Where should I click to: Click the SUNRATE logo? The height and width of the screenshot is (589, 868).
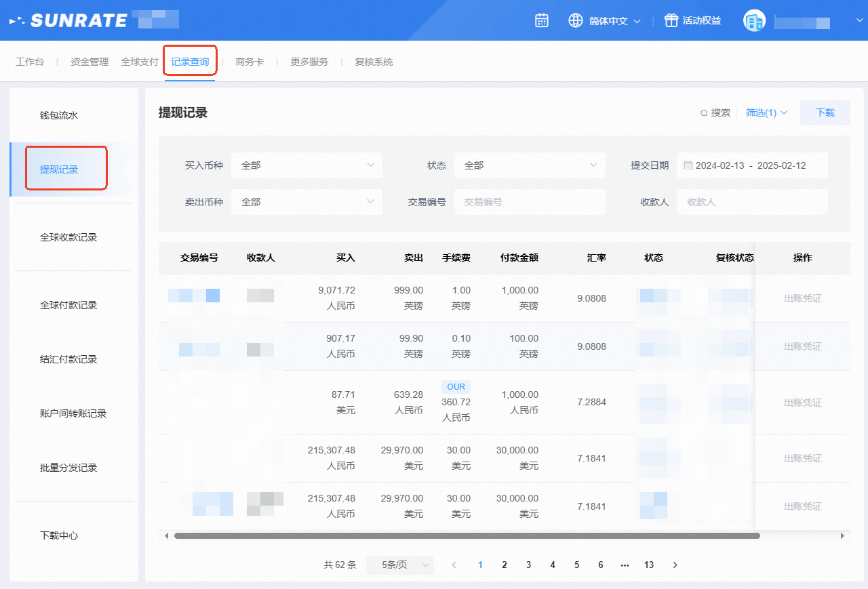[x=68, y=20]
